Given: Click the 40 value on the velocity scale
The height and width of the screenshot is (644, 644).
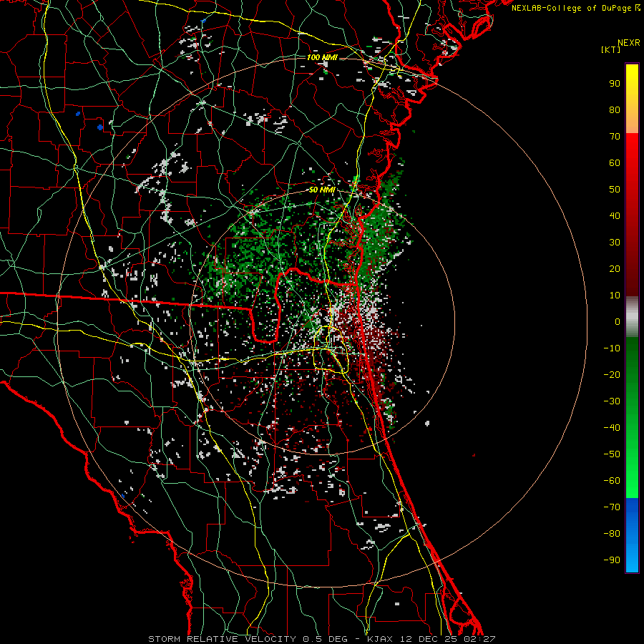Looking at the screenshot, I should pyautogui.click(x=615, y=215).
